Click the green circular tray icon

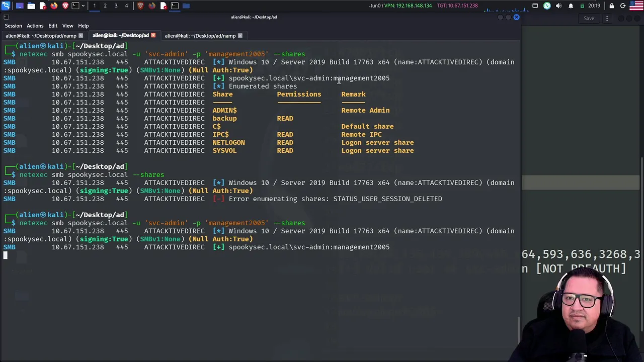point(547,6)
